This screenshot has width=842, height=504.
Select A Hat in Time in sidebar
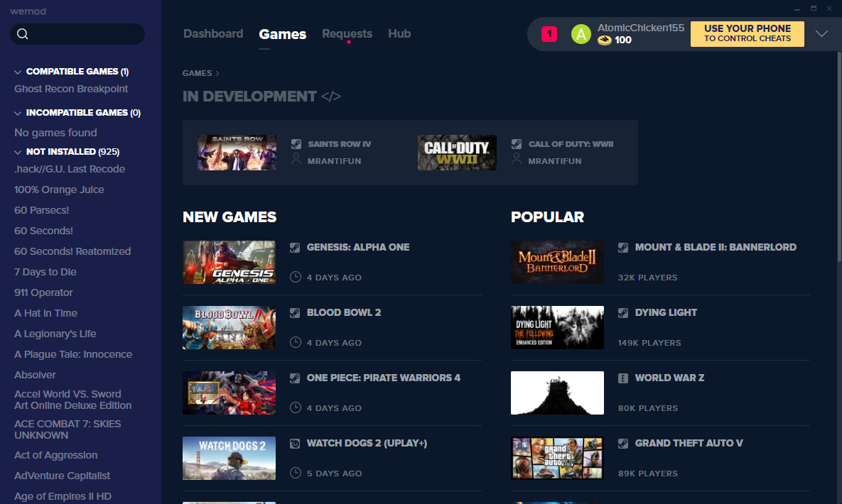pos(45,314)
